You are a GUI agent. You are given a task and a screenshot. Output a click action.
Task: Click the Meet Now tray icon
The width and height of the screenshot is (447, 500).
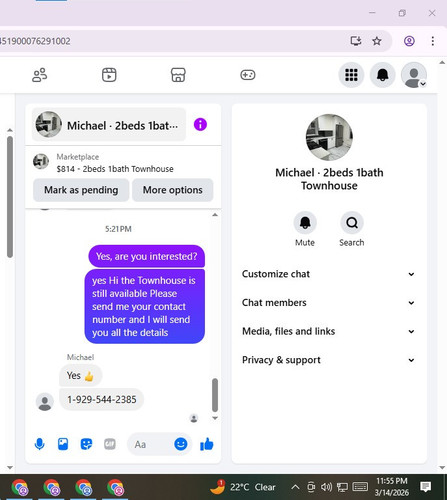[311, 487]
